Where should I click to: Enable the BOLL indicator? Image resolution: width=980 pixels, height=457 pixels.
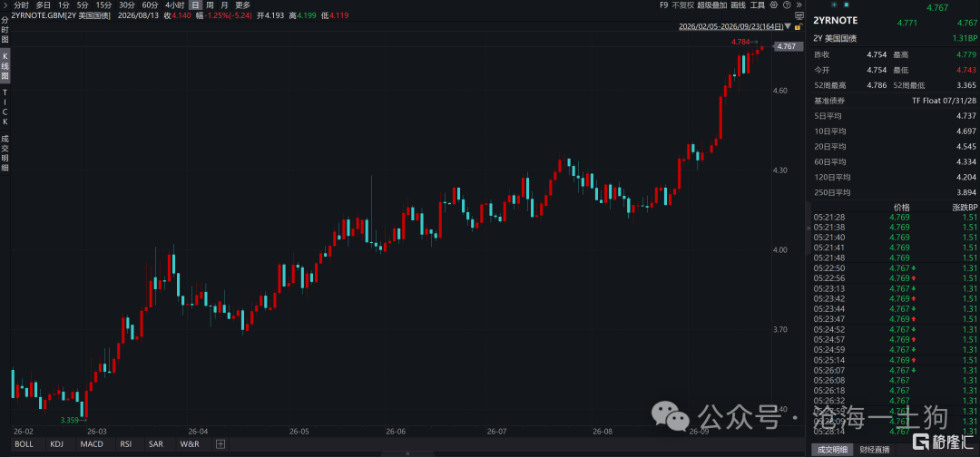click(24, 444)
